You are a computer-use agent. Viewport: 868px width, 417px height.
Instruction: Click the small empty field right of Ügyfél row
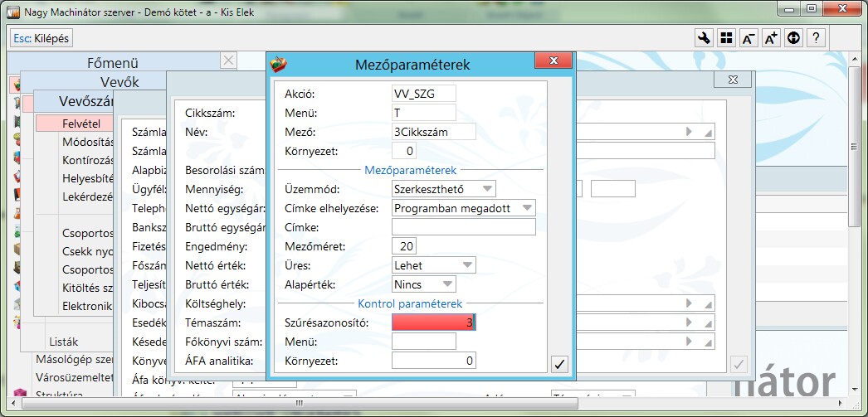tap(612, 188)
